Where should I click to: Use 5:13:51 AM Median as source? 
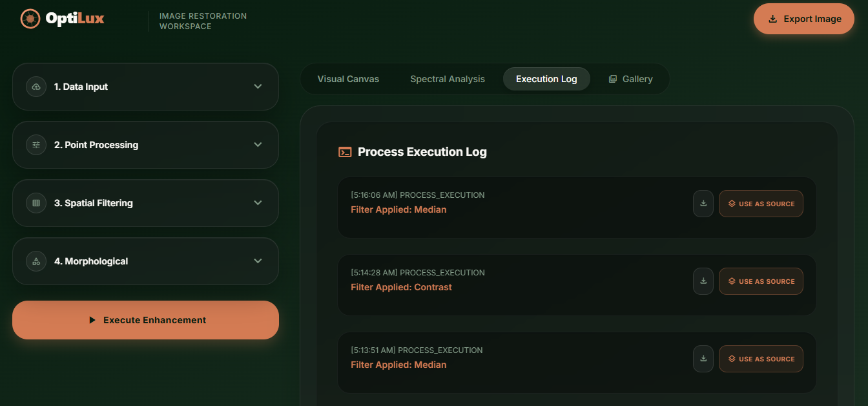click(761, 359)
